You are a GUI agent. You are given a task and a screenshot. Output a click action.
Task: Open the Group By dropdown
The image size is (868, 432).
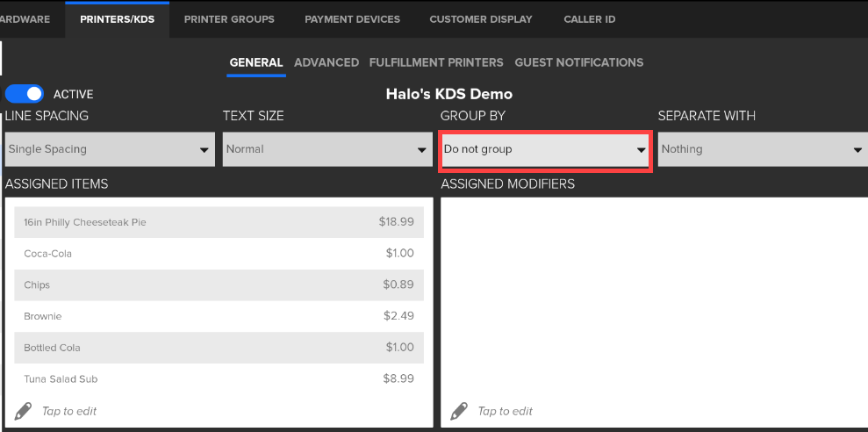(544, 149)
